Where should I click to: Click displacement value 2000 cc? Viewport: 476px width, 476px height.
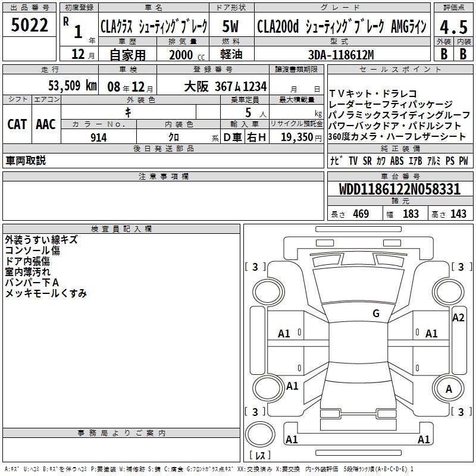[187, 55]
